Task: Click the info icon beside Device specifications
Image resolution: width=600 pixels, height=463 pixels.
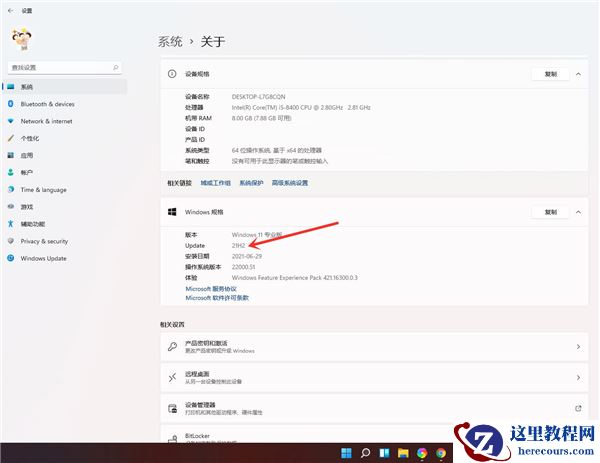Action: 172,74
